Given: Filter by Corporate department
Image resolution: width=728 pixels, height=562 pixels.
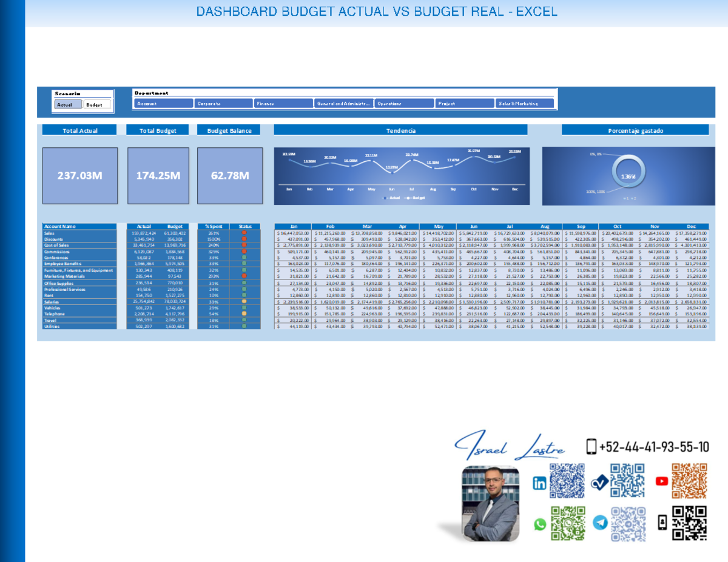Looking at the screenshot, I should 224,104.
